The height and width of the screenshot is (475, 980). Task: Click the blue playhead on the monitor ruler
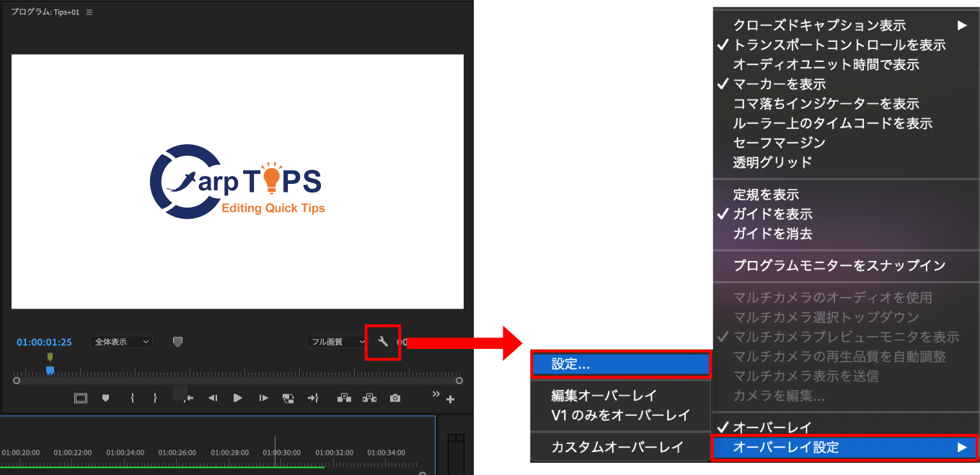pos(50,370)
